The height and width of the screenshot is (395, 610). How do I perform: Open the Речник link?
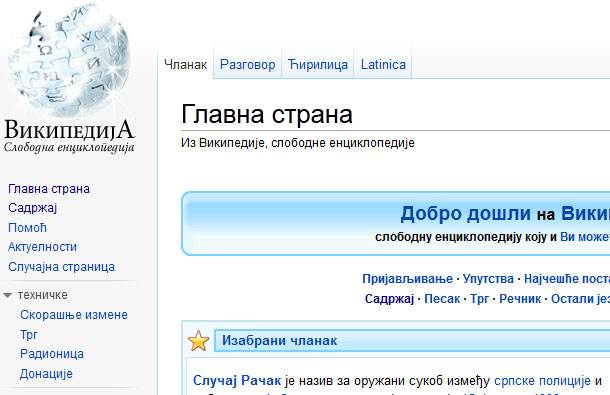click(520, 299)
